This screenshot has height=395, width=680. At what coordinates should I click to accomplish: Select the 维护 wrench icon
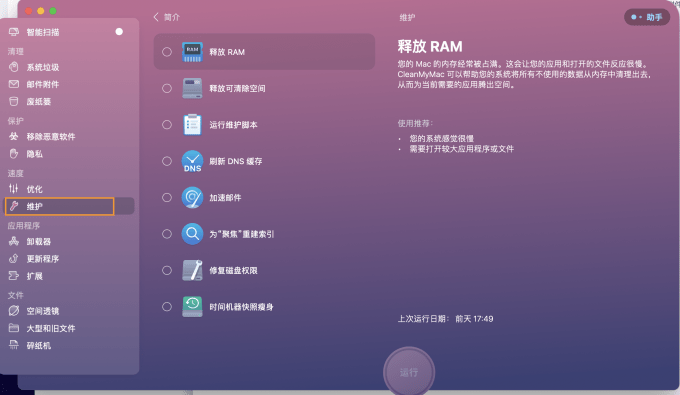tap(14, 206)
